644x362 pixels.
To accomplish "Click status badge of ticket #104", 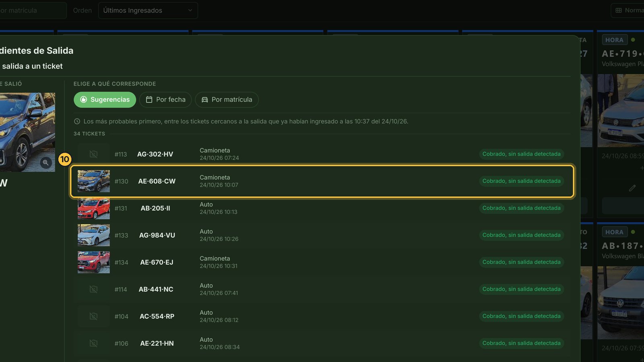I will pos(521,316).
